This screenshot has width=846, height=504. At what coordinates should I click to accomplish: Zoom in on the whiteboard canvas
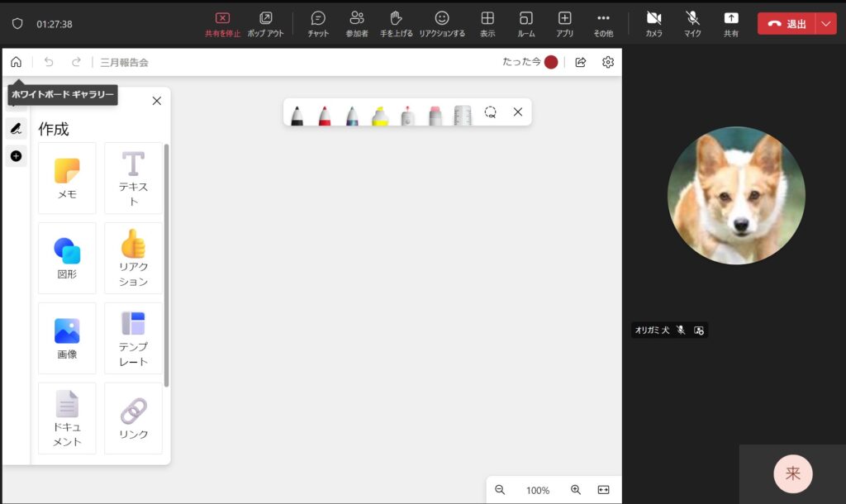(x=576, y=490)
